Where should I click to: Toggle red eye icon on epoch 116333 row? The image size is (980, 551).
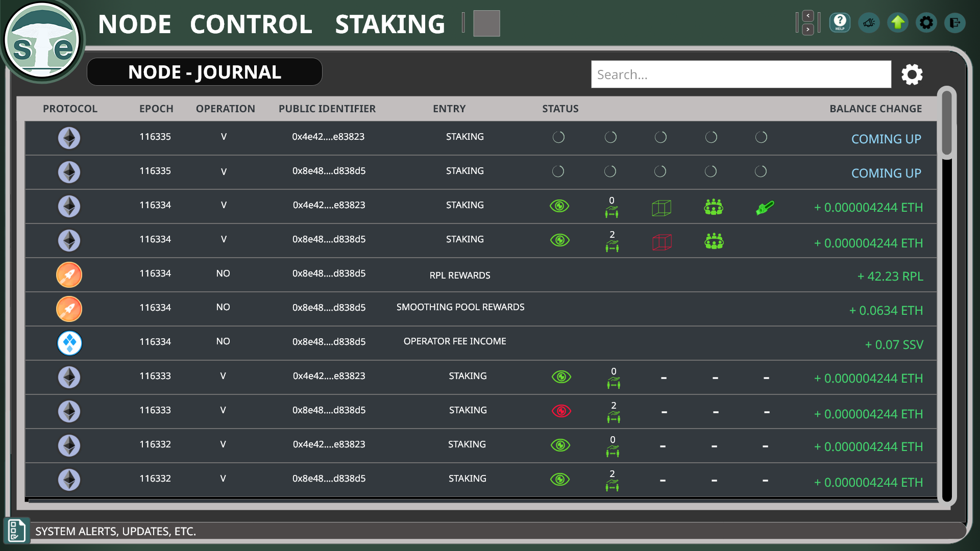[561, 411]
